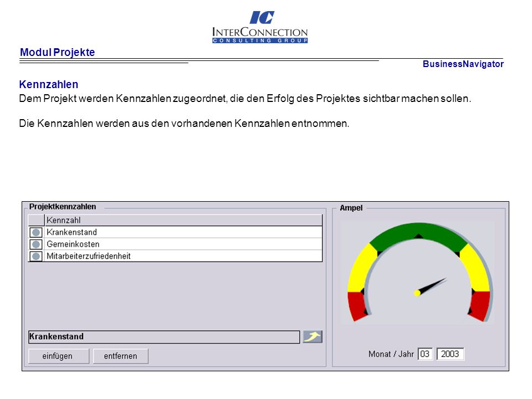Click the entfernen button
The height and width of the screenshot is (399, 532).
click(x=120, y=356)
